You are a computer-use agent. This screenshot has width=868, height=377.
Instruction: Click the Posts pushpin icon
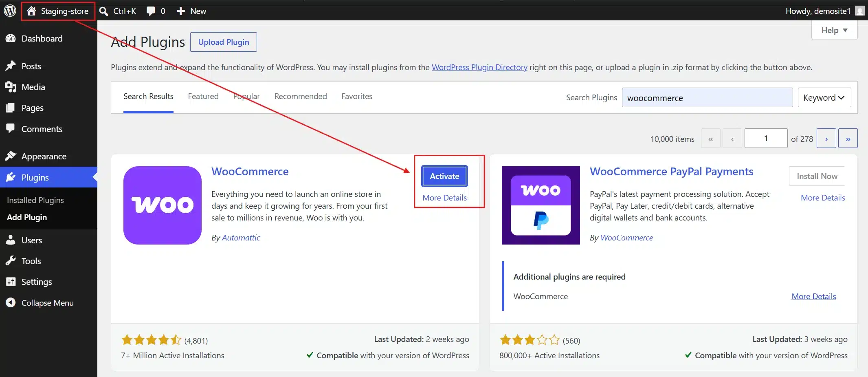pos(11,66)
